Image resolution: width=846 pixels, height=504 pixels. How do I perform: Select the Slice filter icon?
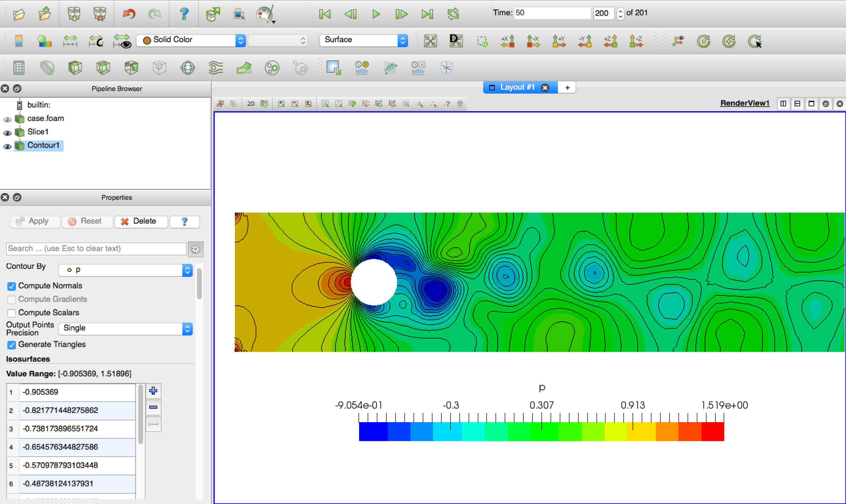point(103,68)
